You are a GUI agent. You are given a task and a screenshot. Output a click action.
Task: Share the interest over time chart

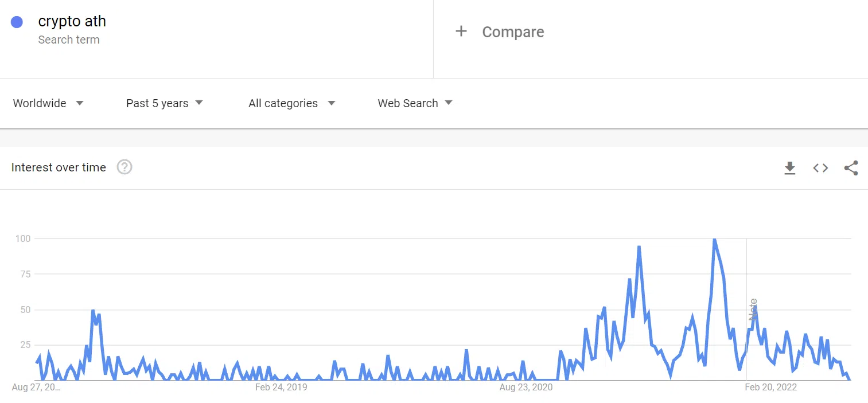point(851,168)
